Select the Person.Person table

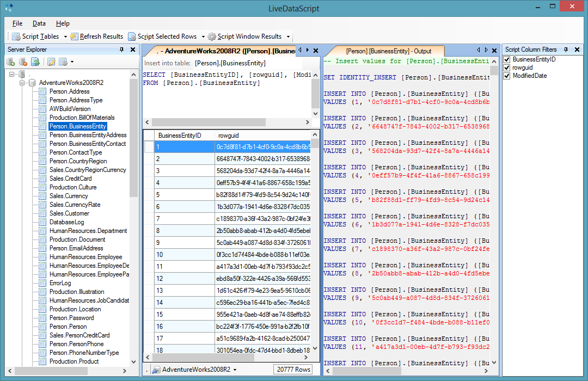tap(68, 327)
